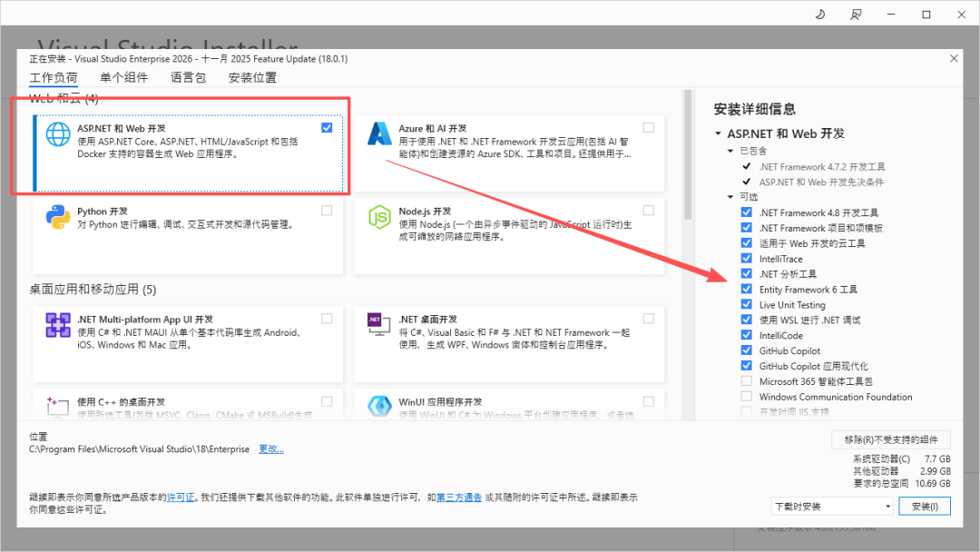The image size is (980, 552).
Task: Click the 更改 link to change install path
Action: (270, 448)
